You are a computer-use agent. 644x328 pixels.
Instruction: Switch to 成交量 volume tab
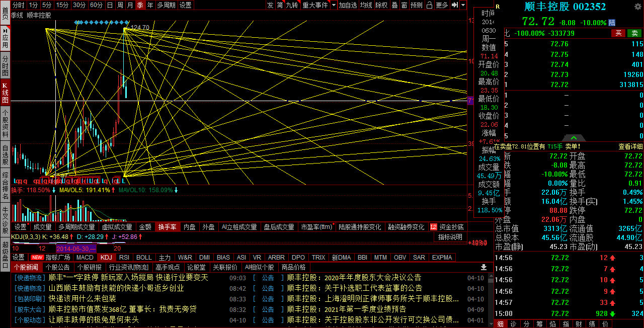point(42,227)
